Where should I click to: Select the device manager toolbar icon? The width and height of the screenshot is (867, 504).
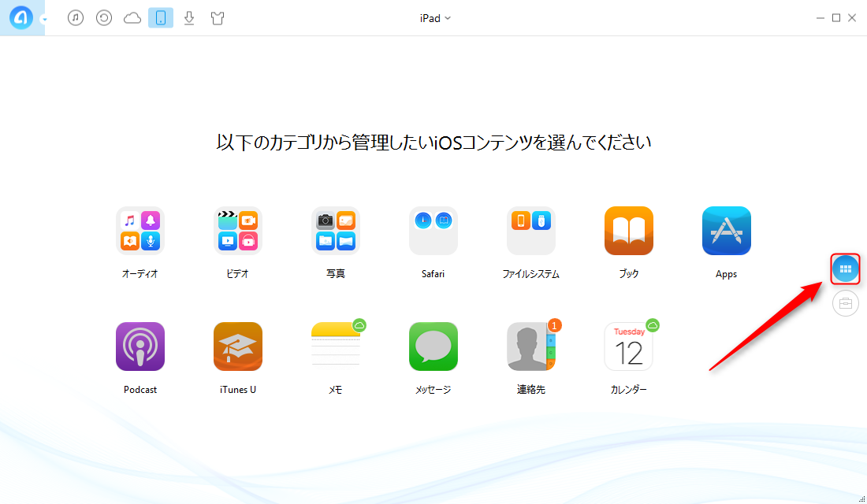pyautogui.click(x=161, y=17)
